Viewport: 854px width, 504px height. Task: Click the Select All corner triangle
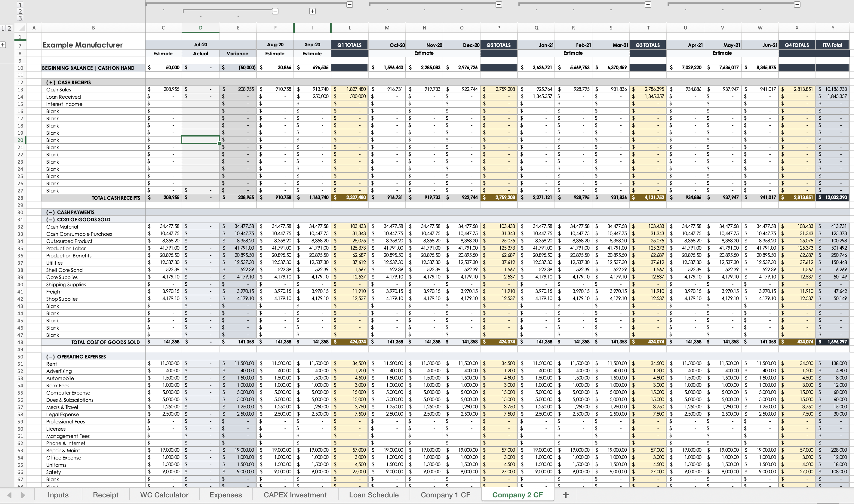[x=21, y=28]
